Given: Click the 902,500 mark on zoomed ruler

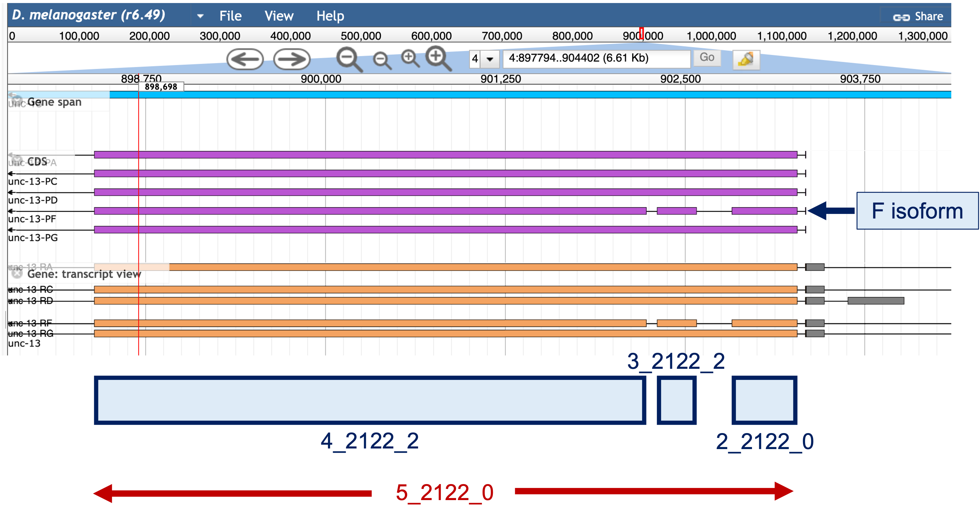Looking at the screenshot, I should point(680,79).
